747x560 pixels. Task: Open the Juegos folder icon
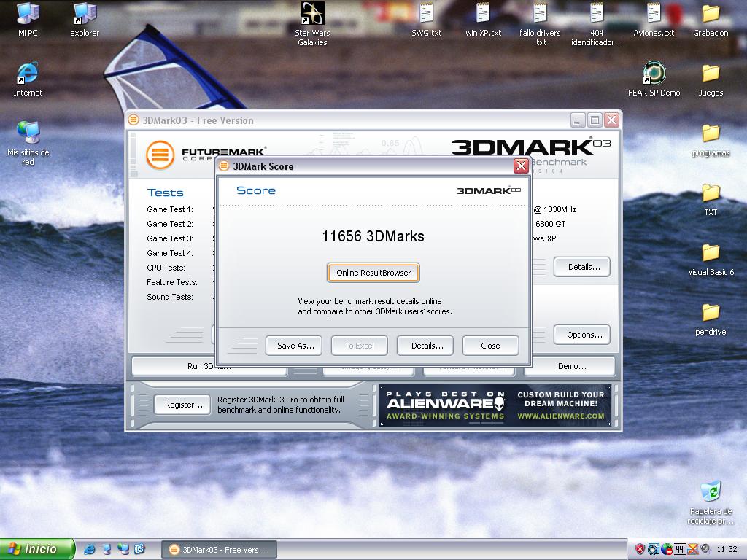click(711, 74)
